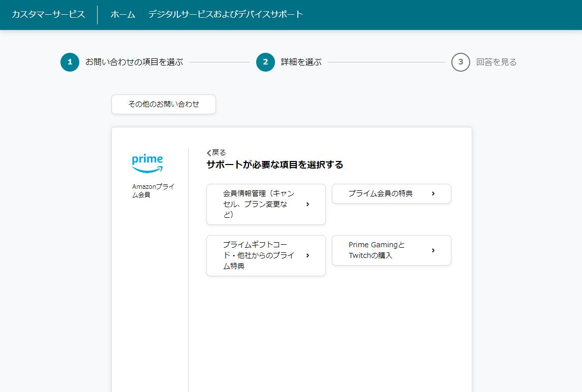The image size is (582, 392).
Task: Select 詳細を選ぶ step label
Action: coord(301,62)
